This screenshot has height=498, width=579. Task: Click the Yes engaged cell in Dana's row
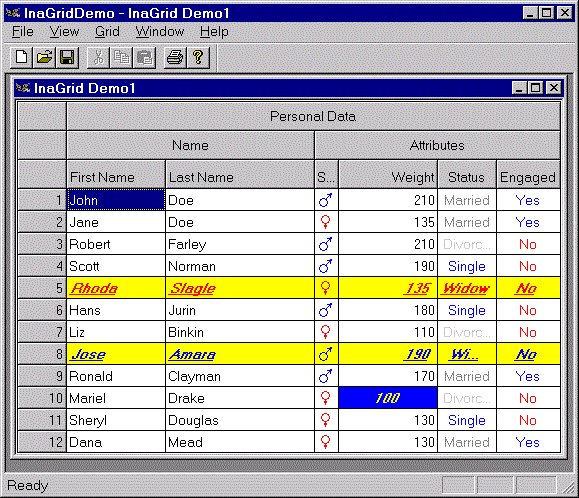click(x=528, y=442)
